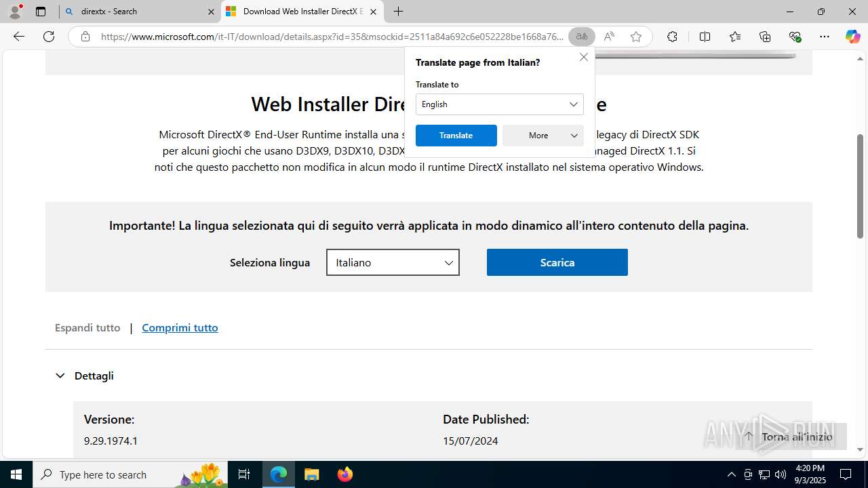Open the Windows Start menu

click(16, 474)
